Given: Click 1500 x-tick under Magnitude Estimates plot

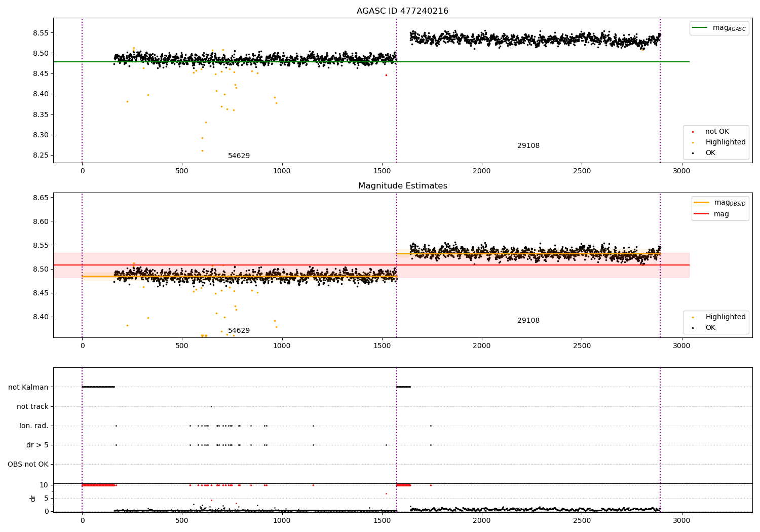Looking at the screenshot, I should point(382,346).
